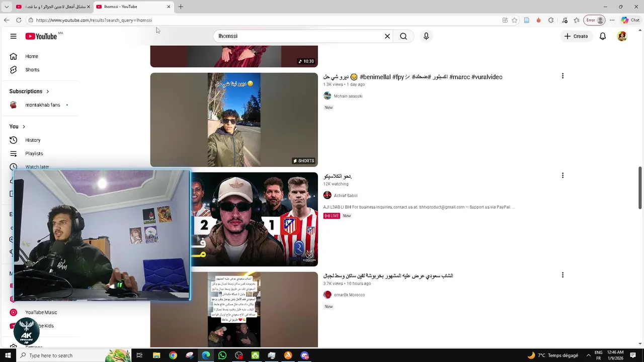Image resolution: width=644 pixels, height=362 pixels.
Task: Visit the omar8k Morocco channel
Action: [349, 295]
